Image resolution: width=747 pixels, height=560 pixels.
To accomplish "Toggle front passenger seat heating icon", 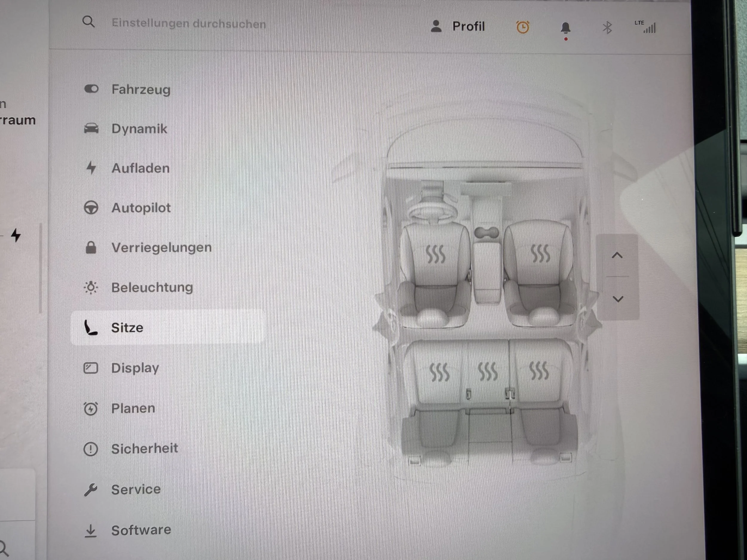I will pos(540,253).
